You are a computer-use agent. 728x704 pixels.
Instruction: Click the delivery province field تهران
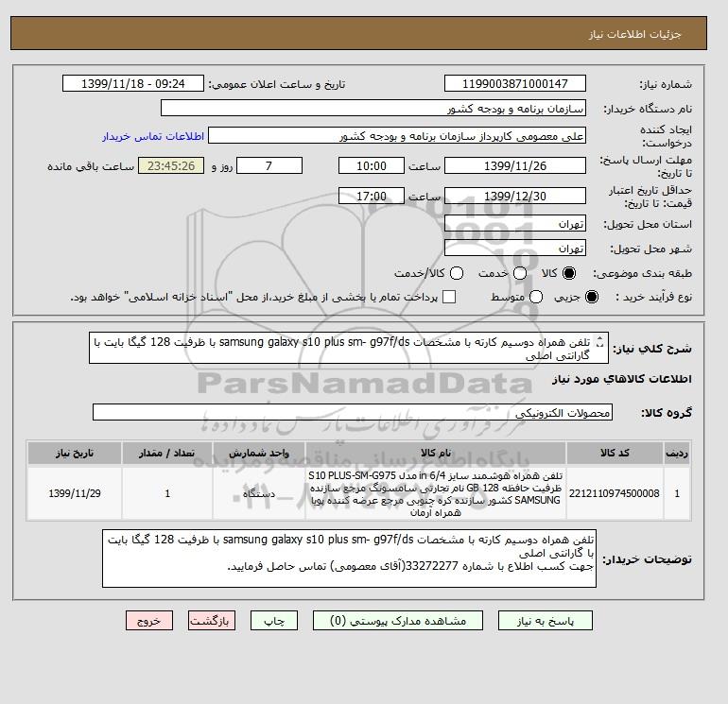coord(515,224)
